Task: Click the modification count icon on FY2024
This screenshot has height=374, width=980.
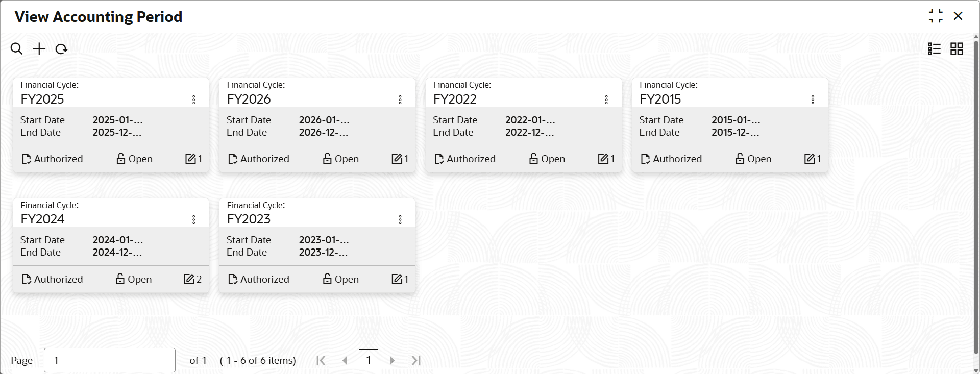Action: [189, 279]
